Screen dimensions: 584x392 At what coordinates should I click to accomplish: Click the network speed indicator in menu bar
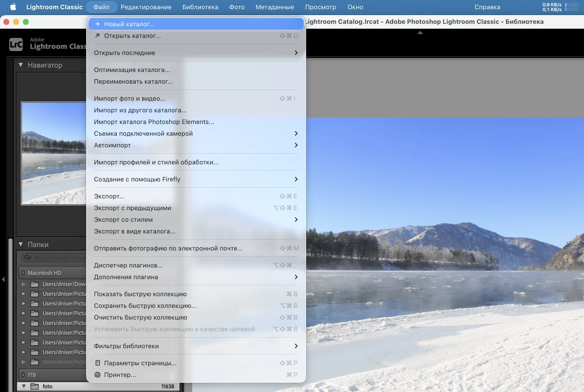coord(551,7)
